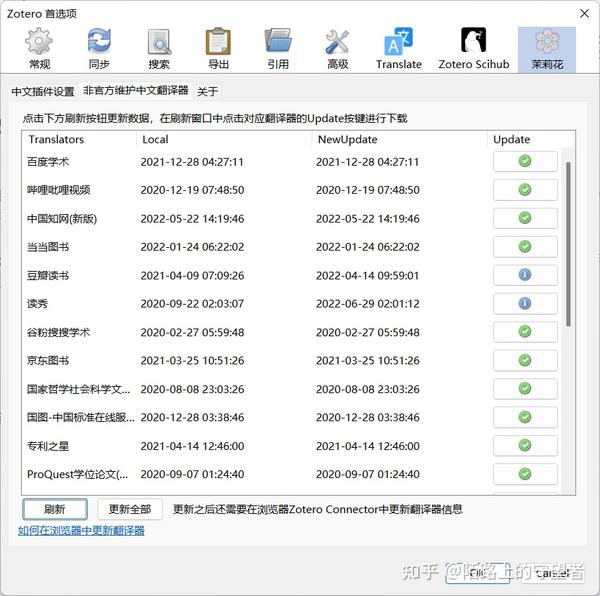Download the update for 豆瓣读书 translator
Image resolution: width=600 pixels, height=596 pixels.
tap(525, 275)
